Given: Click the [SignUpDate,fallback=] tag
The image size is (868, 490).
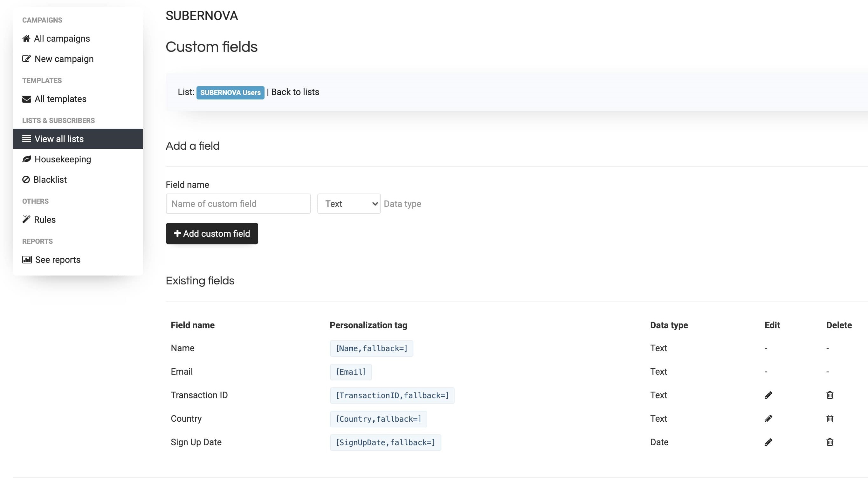Looking at the screenshot, I should [385, 443].
